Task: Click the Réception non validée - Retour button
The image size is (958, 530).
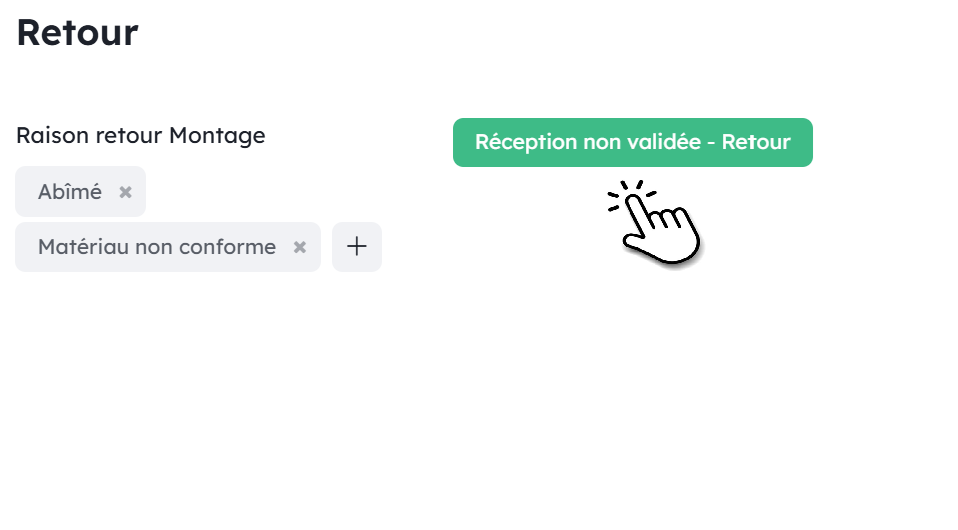Action: click(x=632, y=142)
